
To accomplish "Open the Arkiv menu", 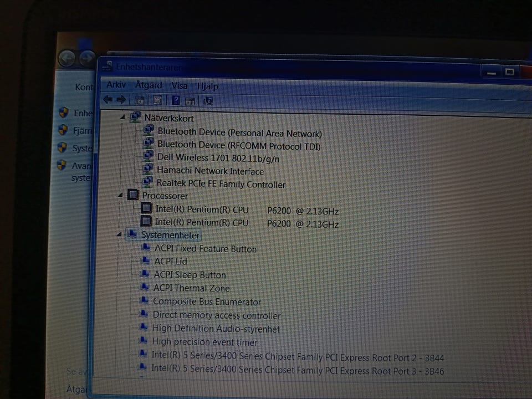I will pos(116,84).
